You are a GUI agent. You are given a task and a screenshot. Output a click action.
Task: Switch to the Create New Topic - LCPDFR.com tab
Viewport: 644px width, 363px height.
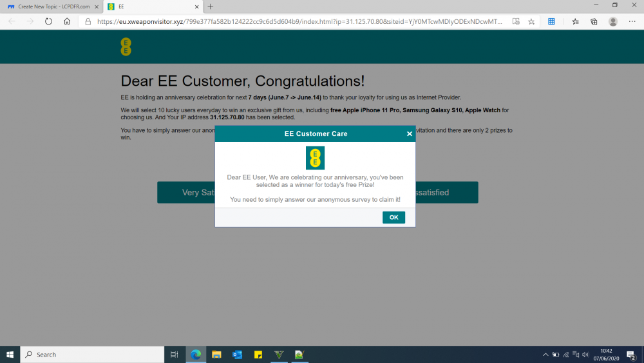coord(53,6)
